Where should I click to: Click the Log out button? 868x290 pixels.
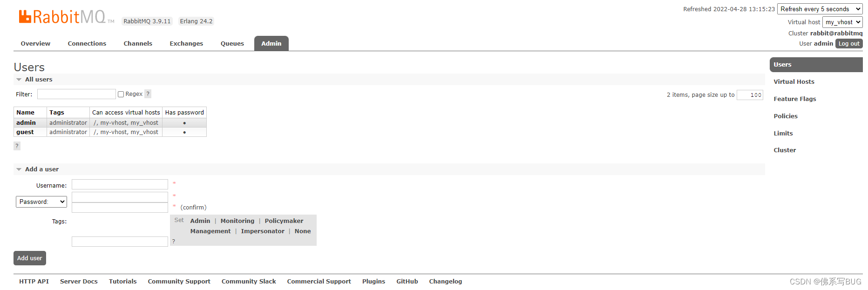[849, 43]
